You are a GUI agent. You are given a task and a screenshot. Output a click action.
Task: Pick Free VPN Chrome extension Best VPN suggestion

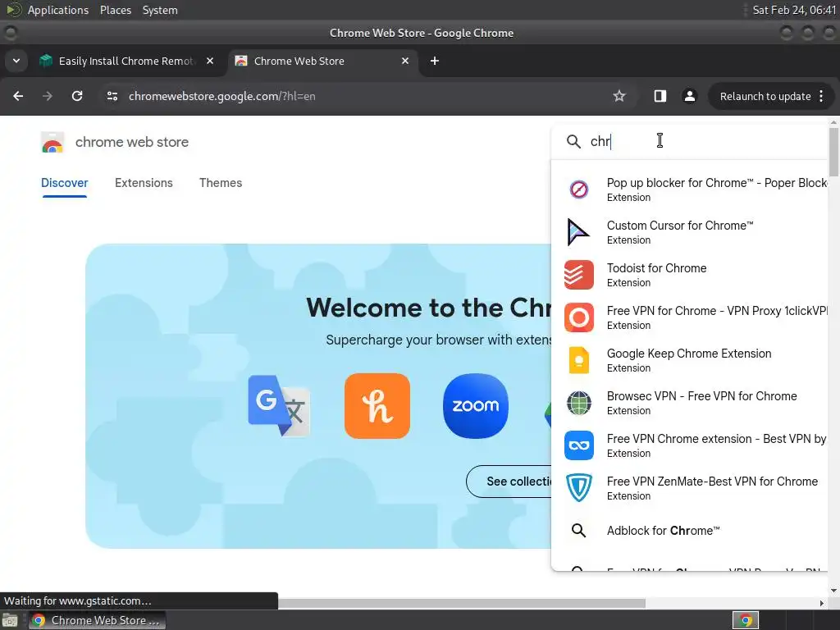point(691,445)
